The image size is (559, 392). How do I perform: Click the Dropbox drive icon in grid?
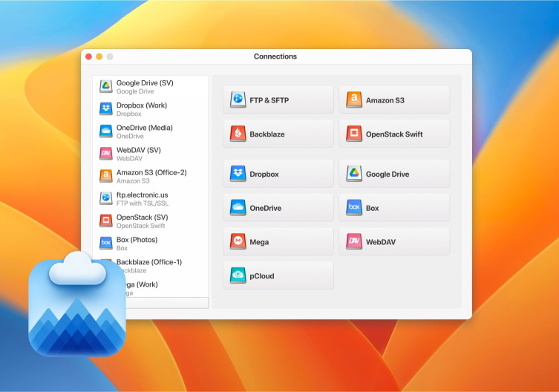point(238,174)
